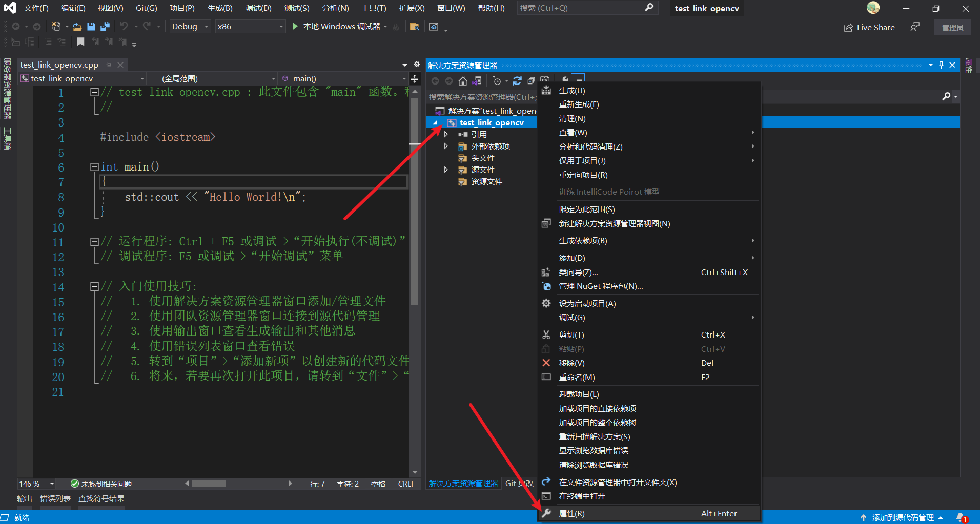The image size is (980, 524).
Task: Save the current file with disk icon
Action: (x=91, y=27)
